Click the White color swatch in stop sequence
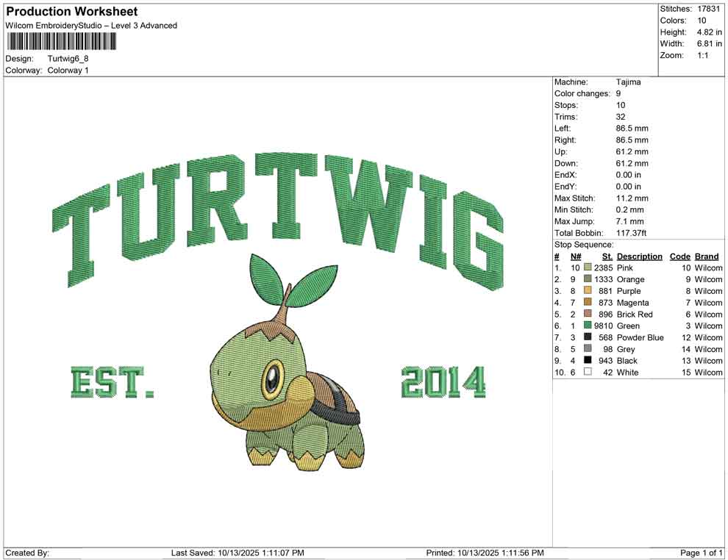Viewport: 728px width, 560px height. [x=588, y=372]
